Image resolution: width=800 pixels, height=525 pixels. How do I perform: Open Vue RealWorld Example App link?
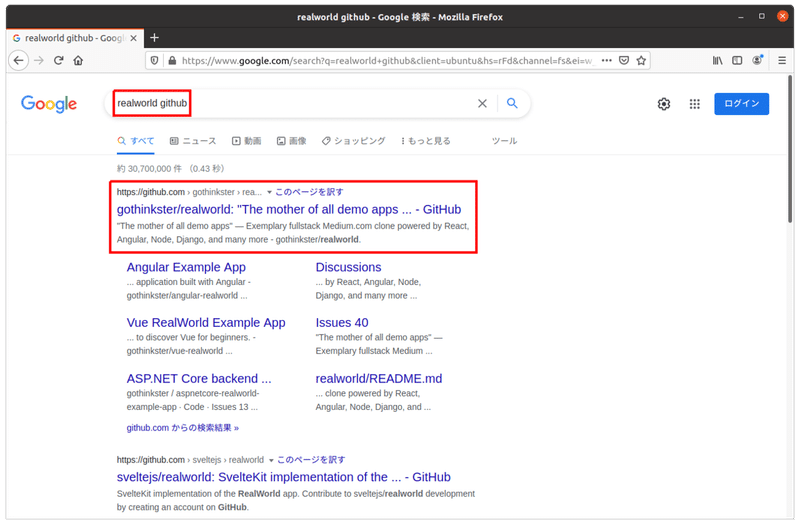coord(206,323)
